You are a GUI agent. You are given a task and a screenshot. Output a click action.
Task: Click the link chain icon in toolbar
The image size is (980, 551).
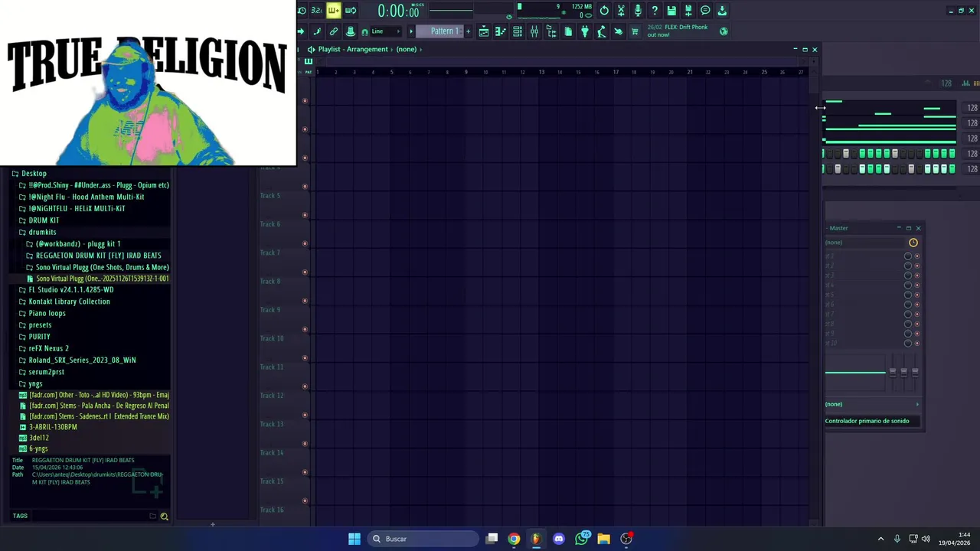point(334,31)
